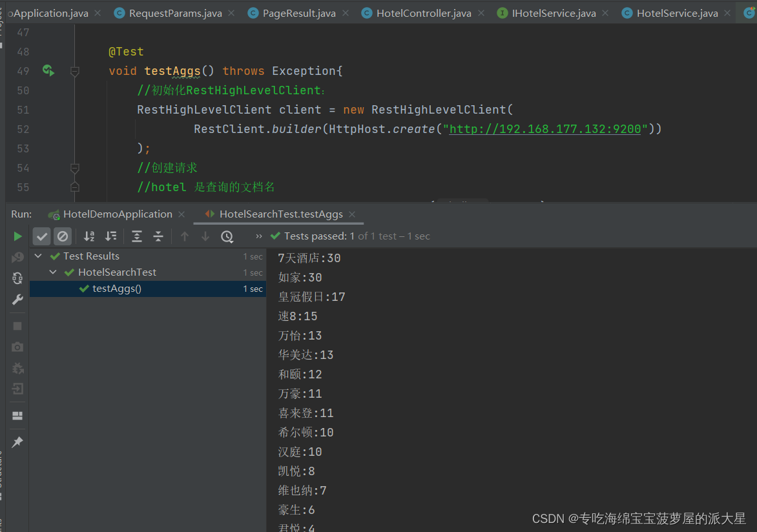Go to next failed test arrow
The height and width of the screenshot is (532, 757).
[205, 236]
